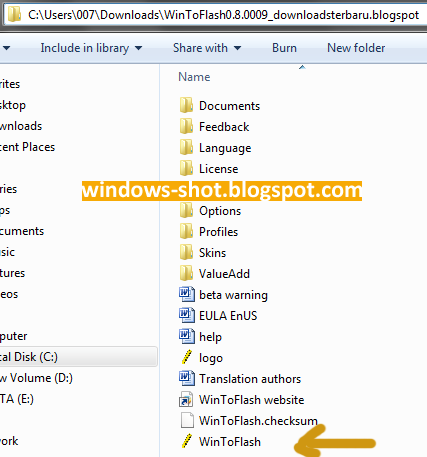
Task: Click the Burn toolbar button
Action: pos(284,48)
